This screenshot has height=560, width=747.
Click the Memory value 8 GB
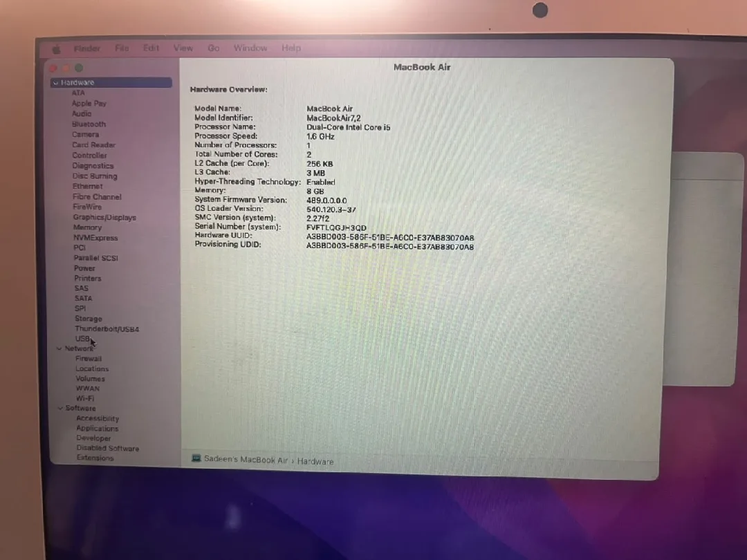click(x=315, y=191)
